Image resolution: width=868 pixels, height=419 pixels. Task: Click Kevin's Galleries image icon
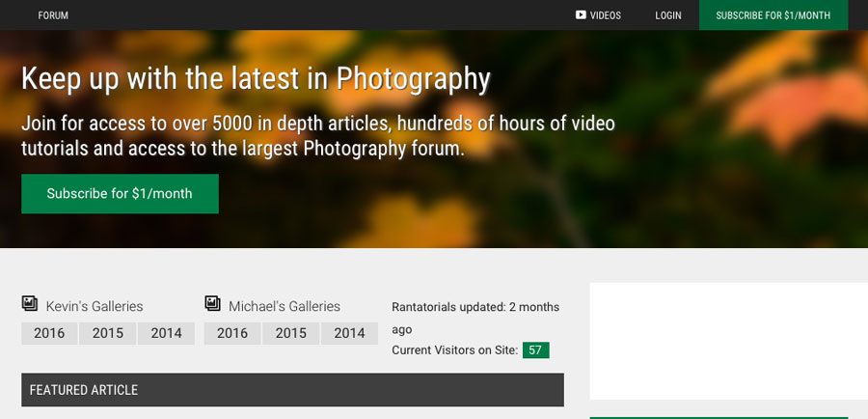pos(30,303)
